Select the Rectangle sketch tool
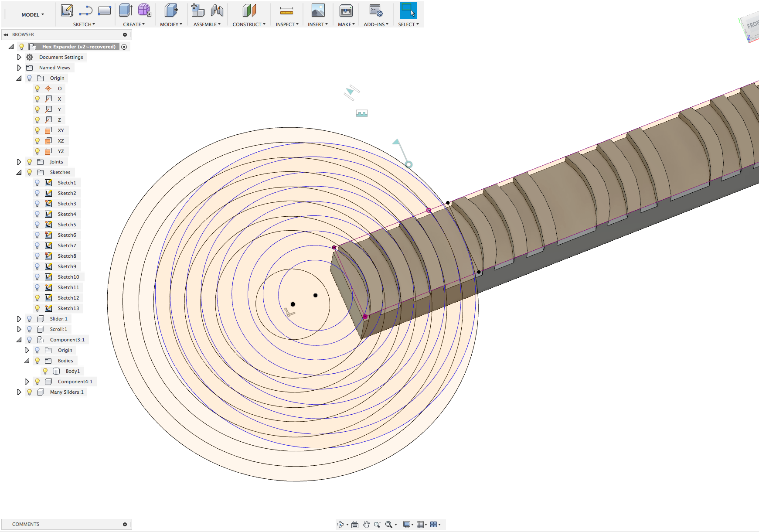This screenshot has height=532, width=759. (x=105, y=10)
